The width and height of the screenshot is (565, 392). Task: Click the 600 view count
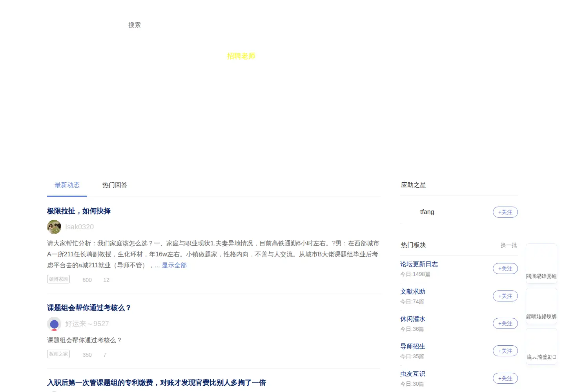pos(87,280)
